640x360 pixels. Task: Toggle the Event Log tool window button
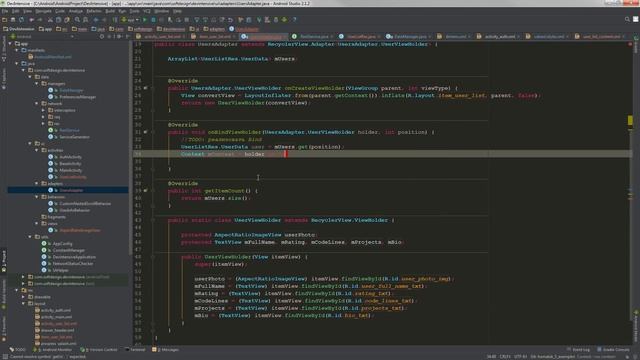pos(578,350)
